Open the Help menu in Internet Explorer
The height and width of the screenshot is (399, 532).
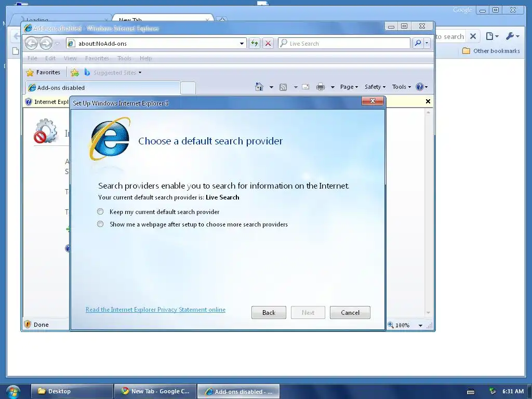click(x=145, y=58)
